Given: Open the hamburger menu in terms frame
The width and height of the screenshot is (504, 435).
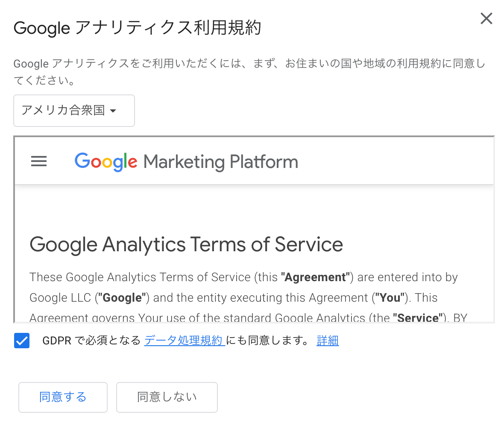Looking at the screenshot, I should (x=39, y=162).
